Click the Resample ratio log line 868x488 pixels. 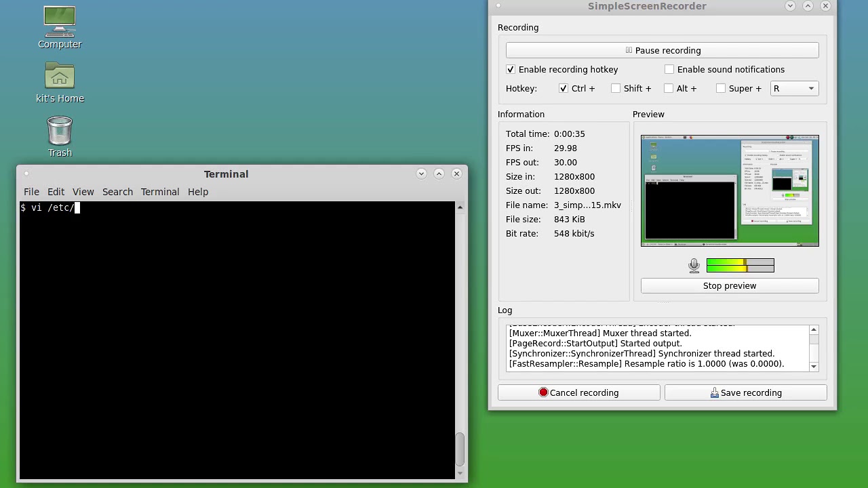(x=646, y=363)
